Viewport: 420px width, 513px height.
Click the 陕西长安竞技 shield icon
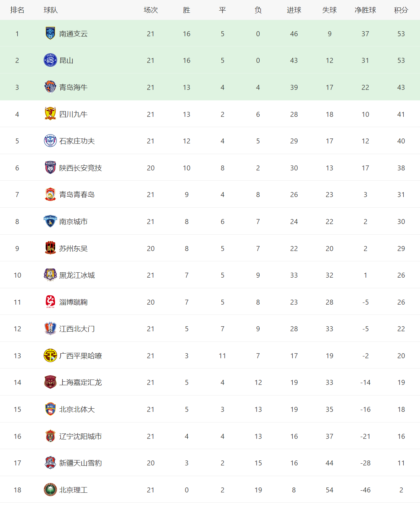click(50, 168)
